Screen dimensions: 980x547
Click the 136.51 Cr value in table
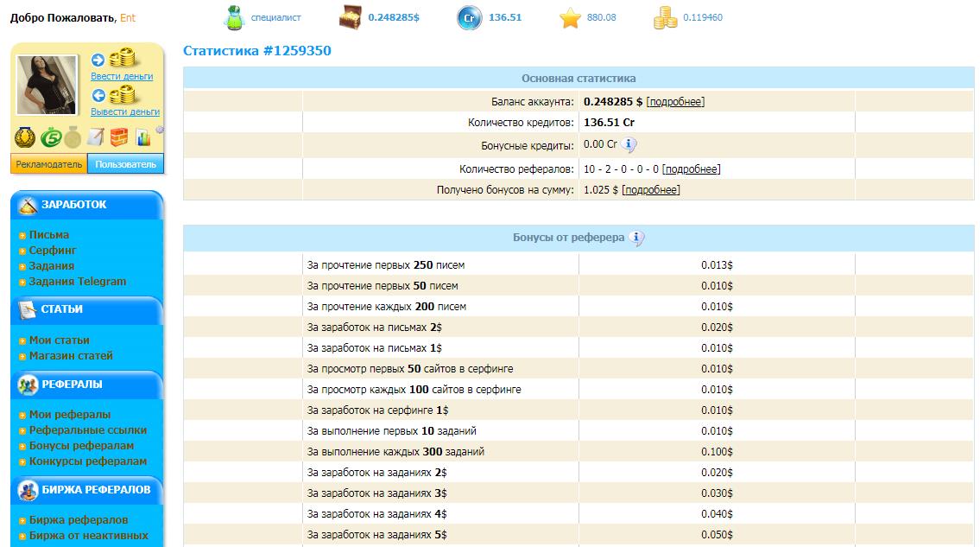coord(609,123)
